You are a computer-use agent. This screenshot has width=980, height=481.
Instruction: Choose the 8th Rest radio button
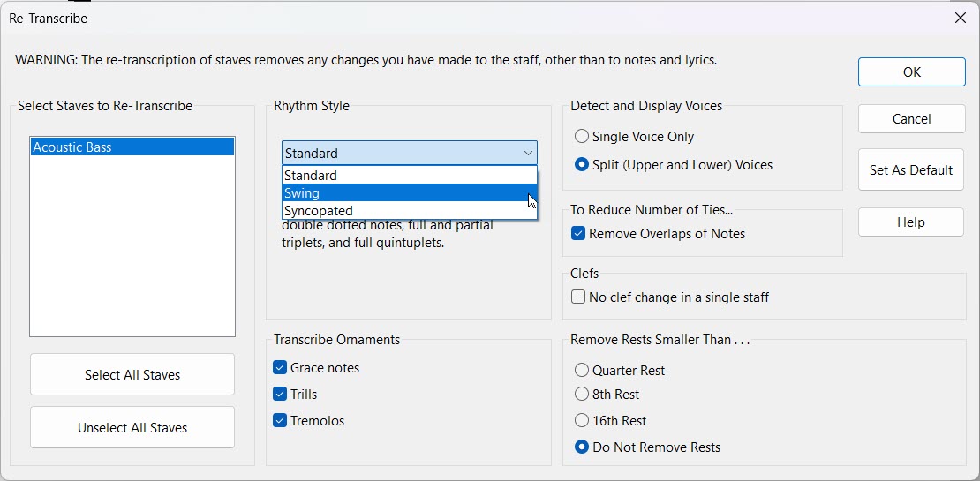[x=582, y=395]
